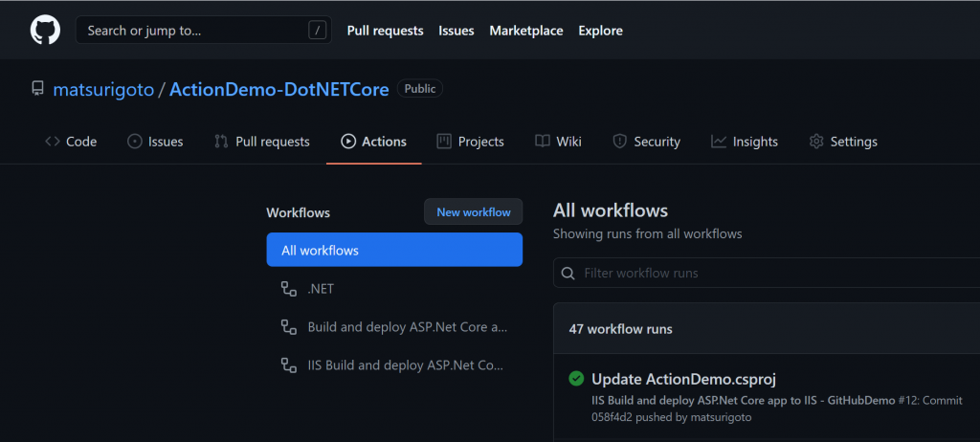Select All workflows in the sidebar

pos(394,250)
